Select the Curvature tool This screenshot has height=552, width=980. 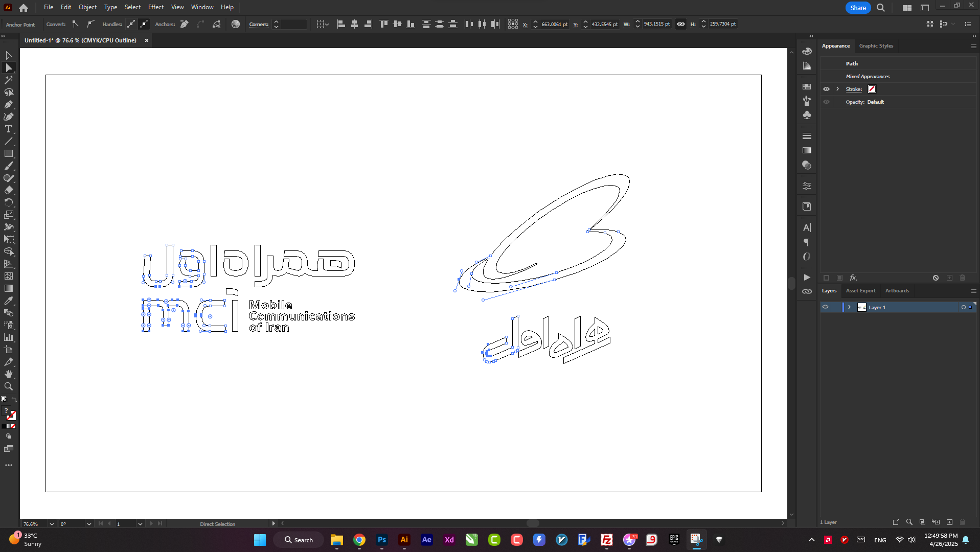9,117
